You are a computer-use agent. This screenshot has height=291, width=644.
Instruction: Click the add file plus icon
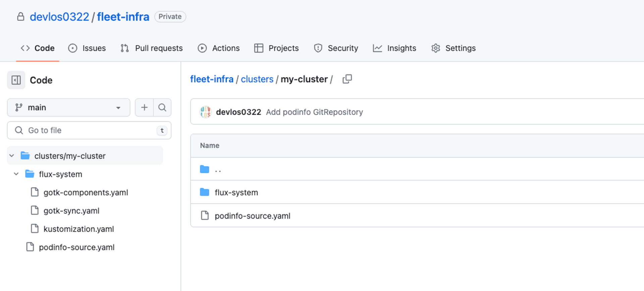pos(144,107)
